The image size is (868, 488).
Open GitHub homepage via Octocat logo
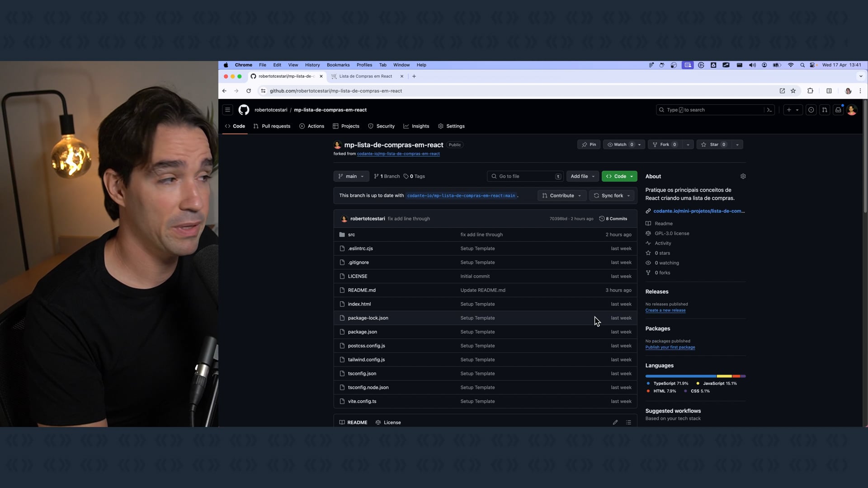coord(244,110)
